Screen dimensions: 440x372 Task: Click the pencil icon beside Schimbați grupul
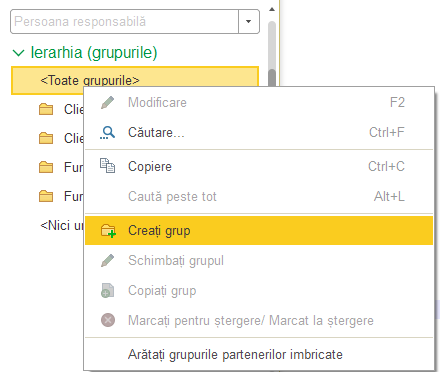click(108, 260)
